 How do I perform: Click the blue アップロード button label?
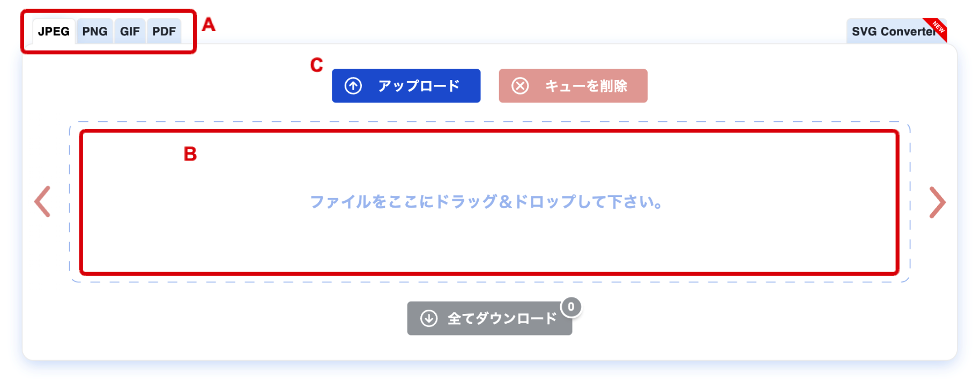419,86
